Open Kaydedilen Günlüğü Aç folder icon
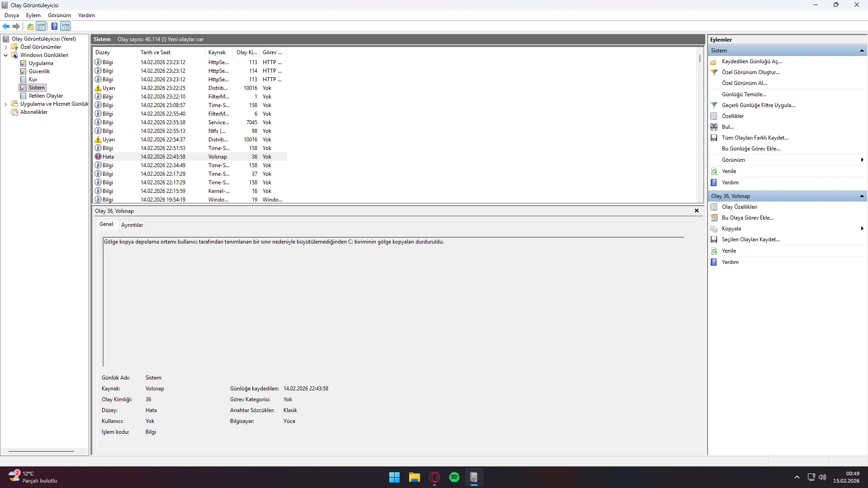The image size is (868, 488). tap(714, 61)
